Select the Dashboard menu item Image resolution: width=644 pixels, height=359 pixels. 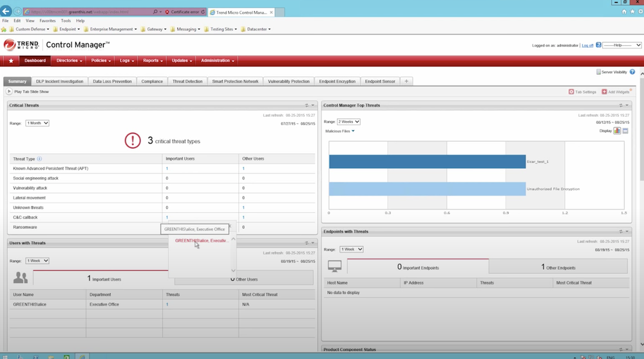[x=35, y=61]
